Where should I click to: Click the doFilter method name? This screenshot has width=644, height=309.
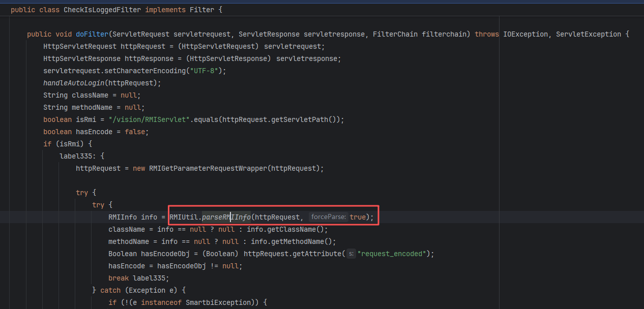tap(92, 34)
